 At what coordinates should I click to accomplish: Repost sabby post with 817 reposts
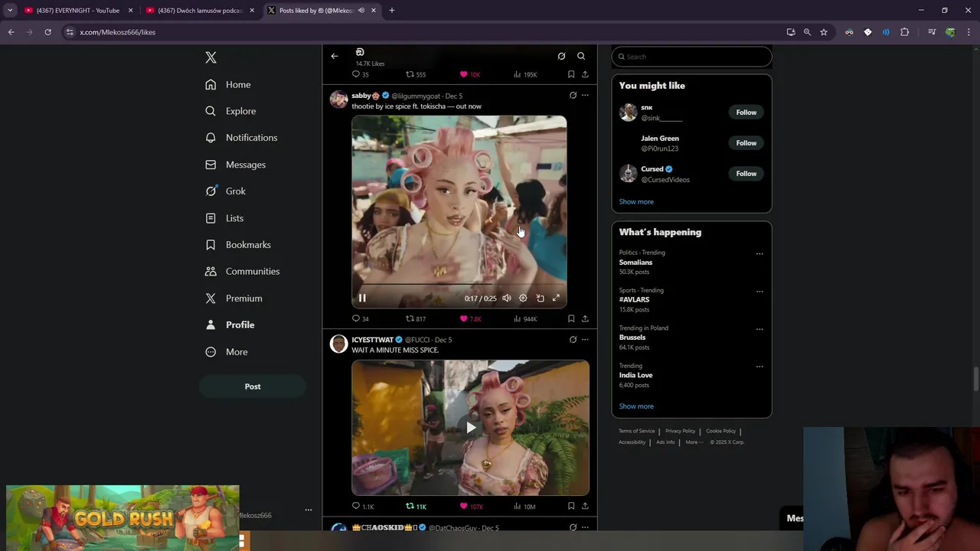pyautogui.click(x=416, y=319)
